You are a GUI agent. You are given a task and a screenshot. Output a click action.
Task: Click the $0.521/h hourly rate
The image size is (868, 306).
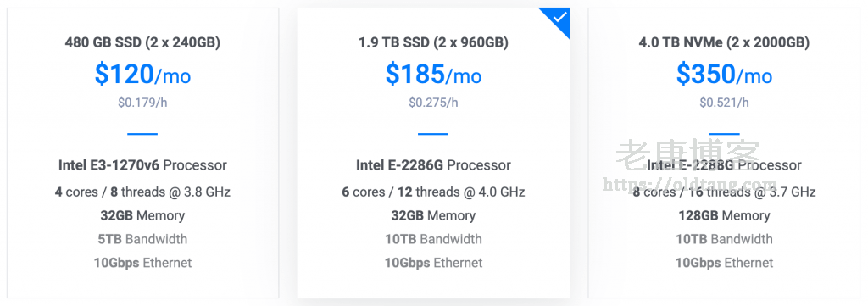tap(724, 103)
